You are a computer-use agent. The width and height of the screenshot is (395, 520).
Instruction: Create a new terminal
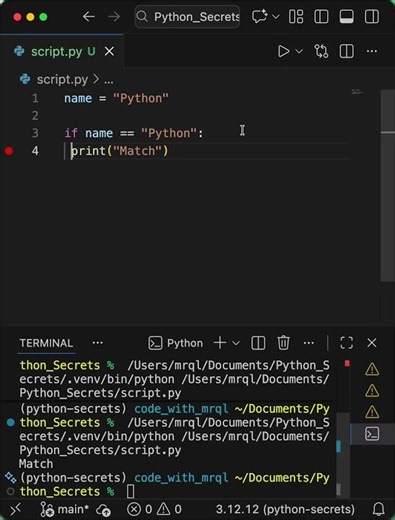tap(220, 343)
